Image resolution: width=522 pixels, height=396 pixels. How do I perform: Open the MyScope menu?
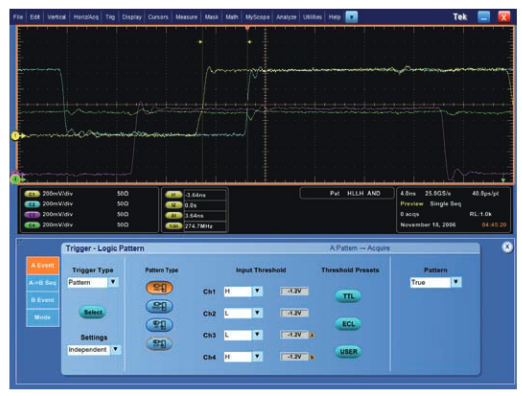pyautogui.click(x=257, y=17)
